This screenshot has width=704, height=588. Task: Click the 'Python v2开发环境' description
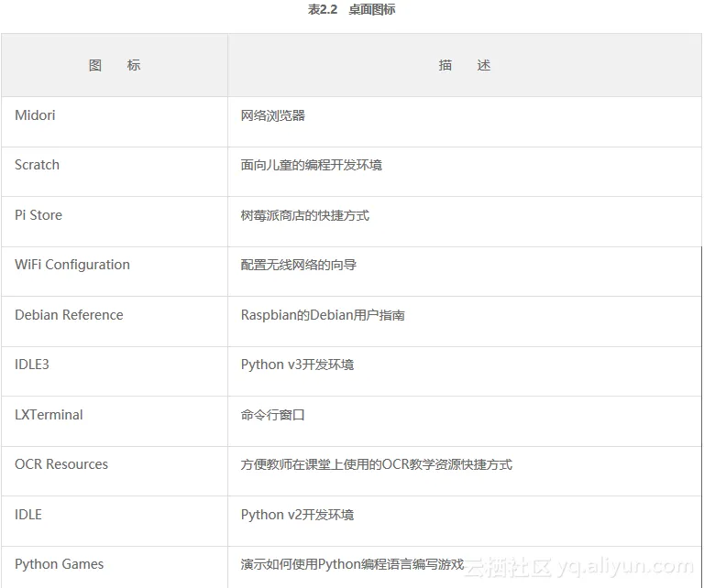297,515
